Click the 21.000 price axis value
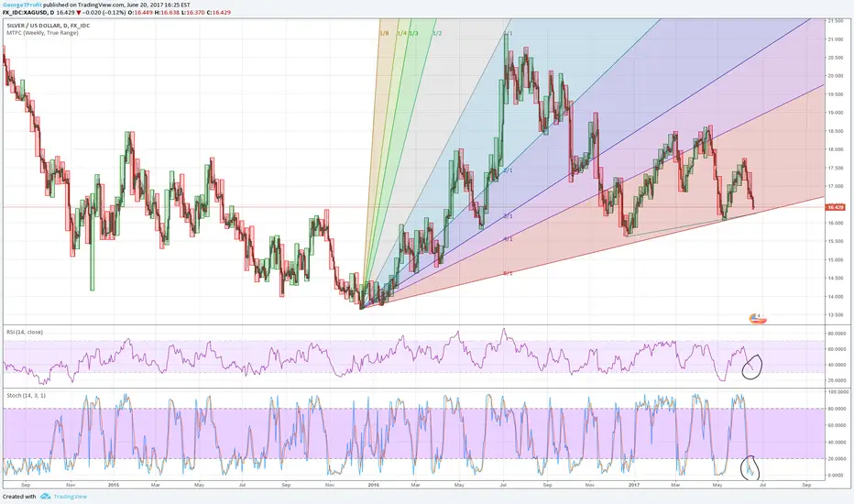 pos(835,39)
